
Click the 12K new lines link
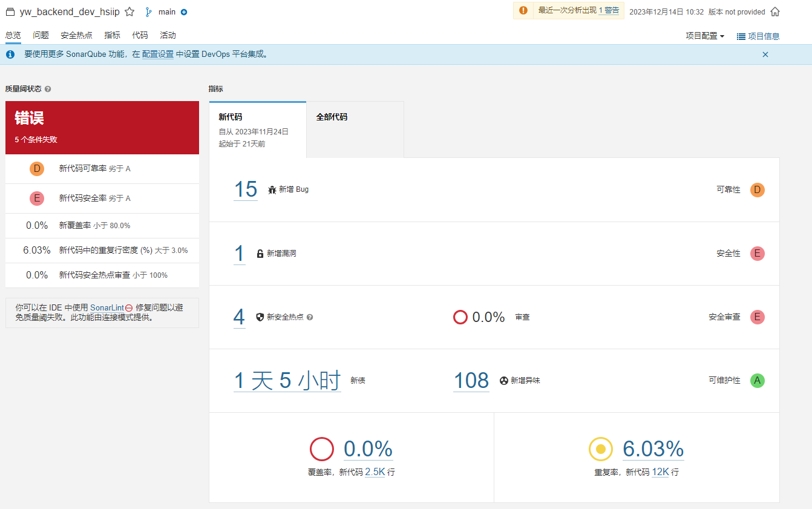coord(660,472)
